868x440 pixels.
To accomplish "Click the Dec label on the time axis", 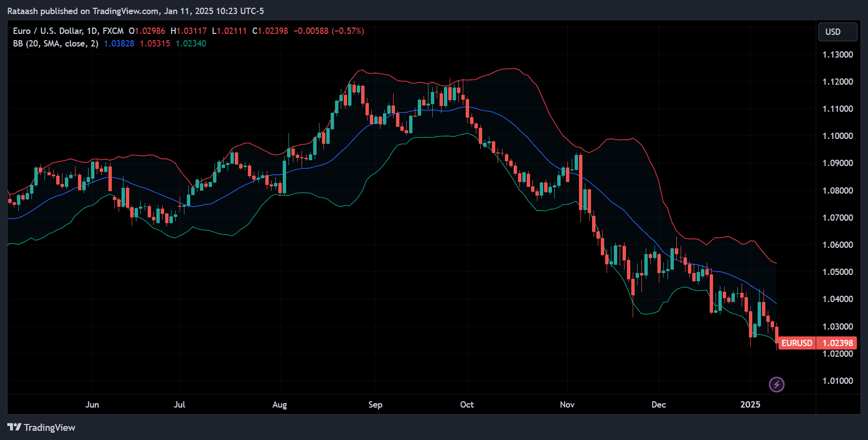I will pyautogui.click(x=658, y=405).
